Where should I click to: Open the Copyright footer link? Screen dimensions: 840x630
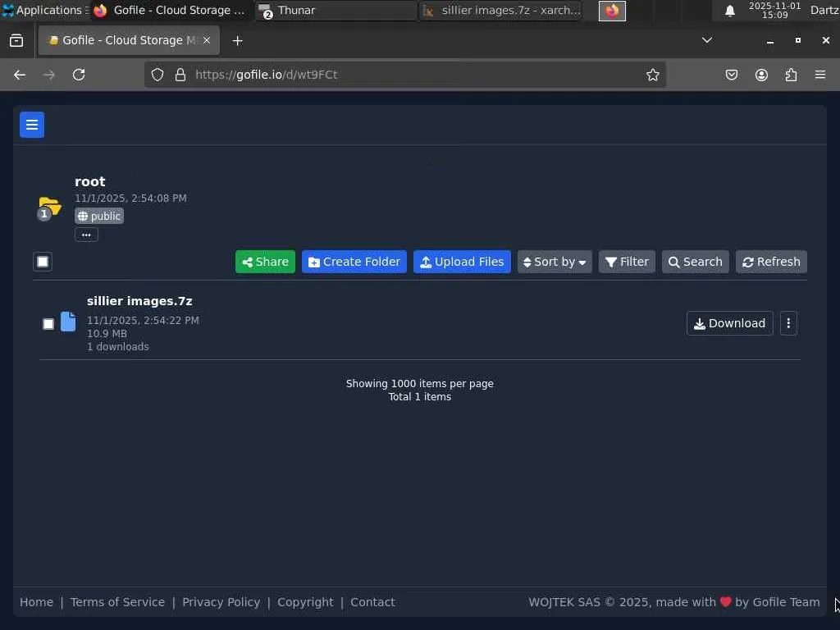pos(305,602)
